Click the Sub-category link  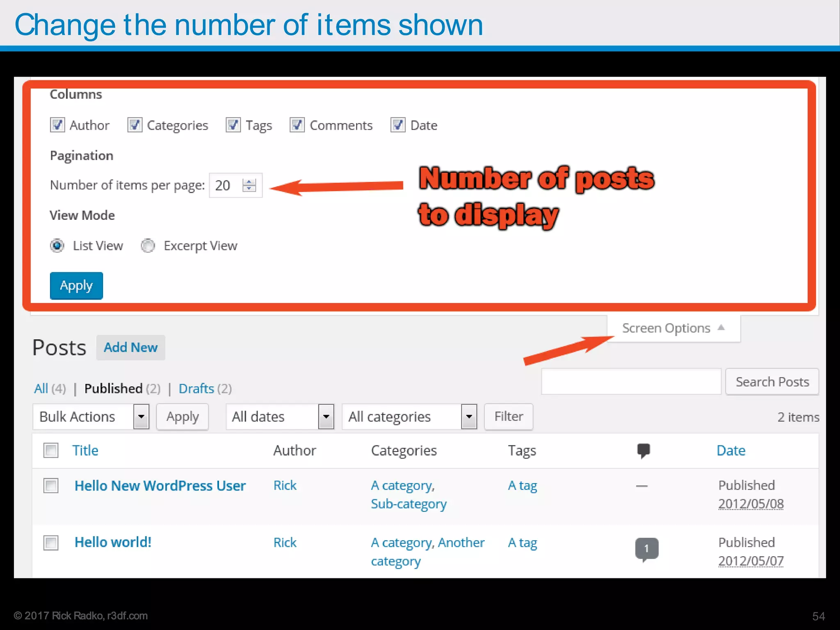click(x=409, y=504)
